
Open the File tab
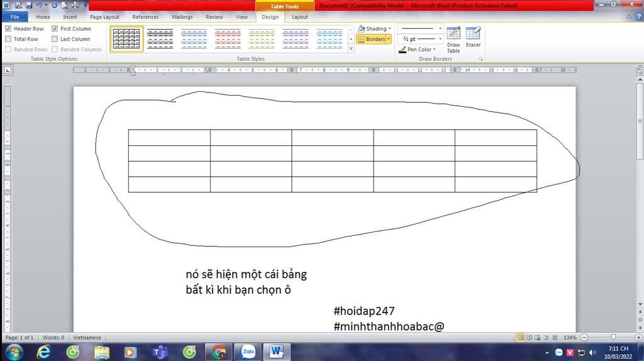point(15,17)
